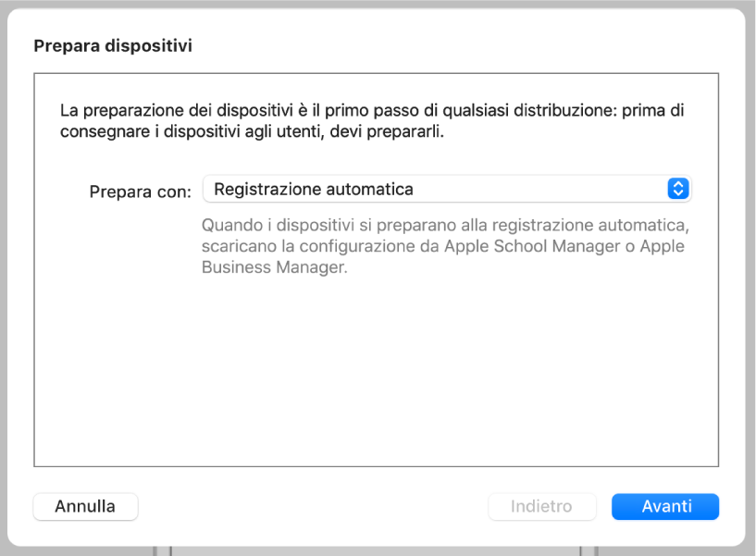Click the disabled 'Indietro' button

(x=542, y=506)
